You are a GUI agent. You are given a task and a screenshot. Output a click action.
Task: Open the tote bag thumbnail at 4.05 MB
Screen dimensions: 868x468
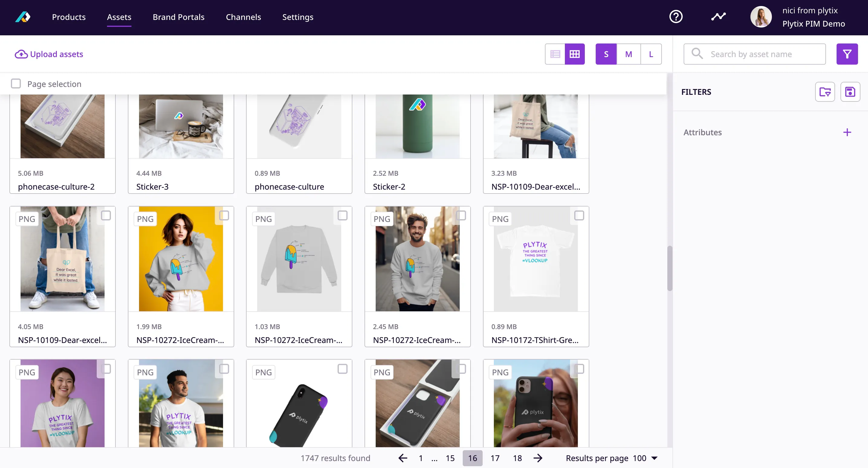[62, 258]
